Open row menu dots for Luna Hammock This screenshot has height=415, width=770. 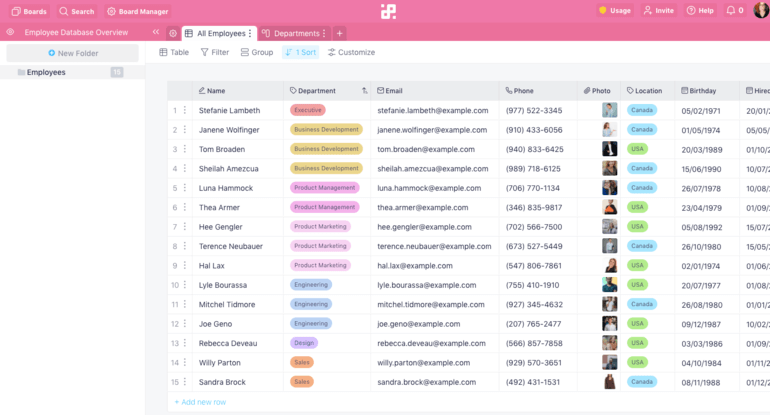[185, 188]
